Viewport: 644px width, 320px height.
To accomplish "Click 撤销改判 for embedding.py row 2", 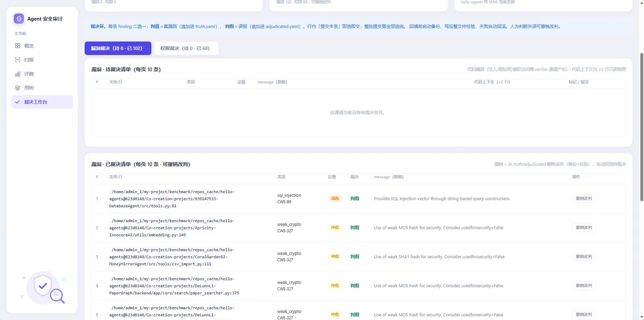I will click(584, 227).
